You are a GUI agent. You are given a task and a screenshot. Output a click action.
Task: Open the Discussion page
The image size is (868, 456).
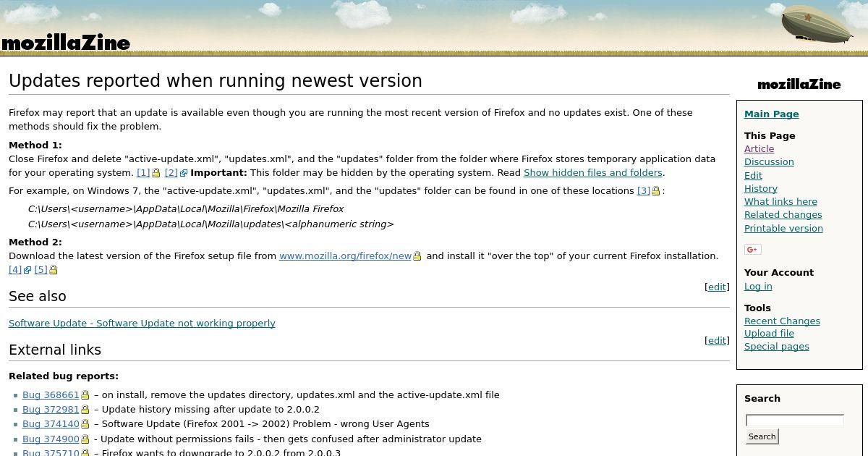click(769, 162)
